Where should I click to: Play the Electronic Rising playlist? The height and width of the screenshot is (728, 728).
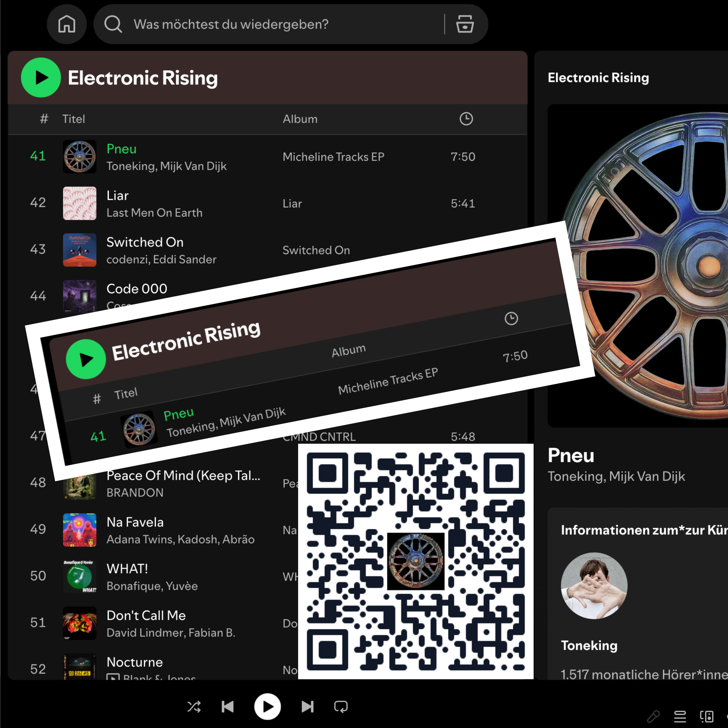[x=41, y=78]
